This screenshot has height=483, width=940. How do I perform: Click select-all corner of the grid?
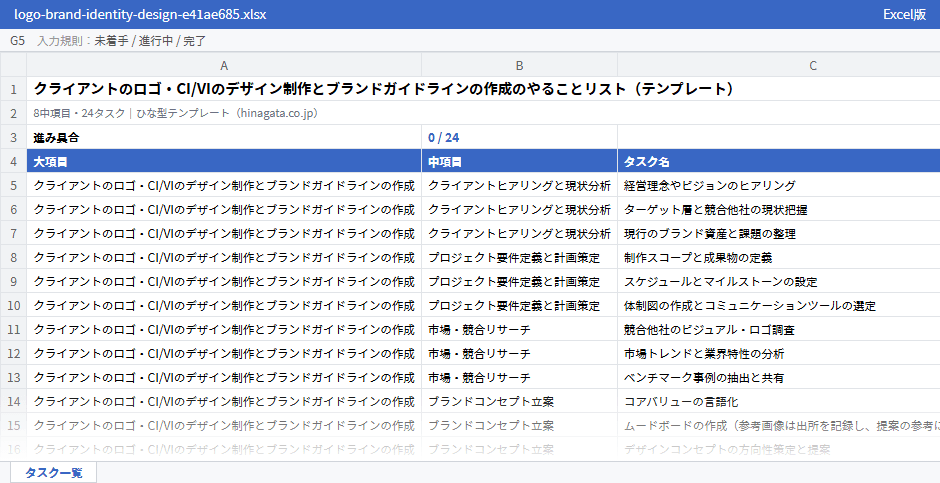[x=13, y=65]
